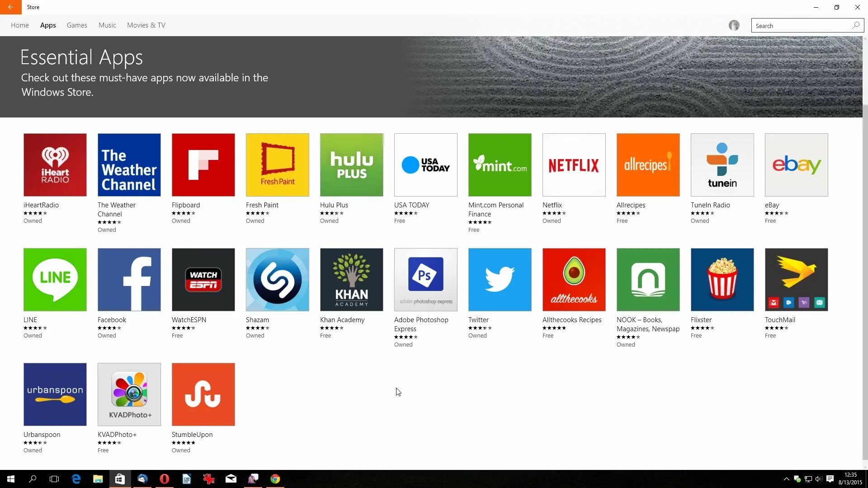Expand hidden icons in the system tray

786,479
